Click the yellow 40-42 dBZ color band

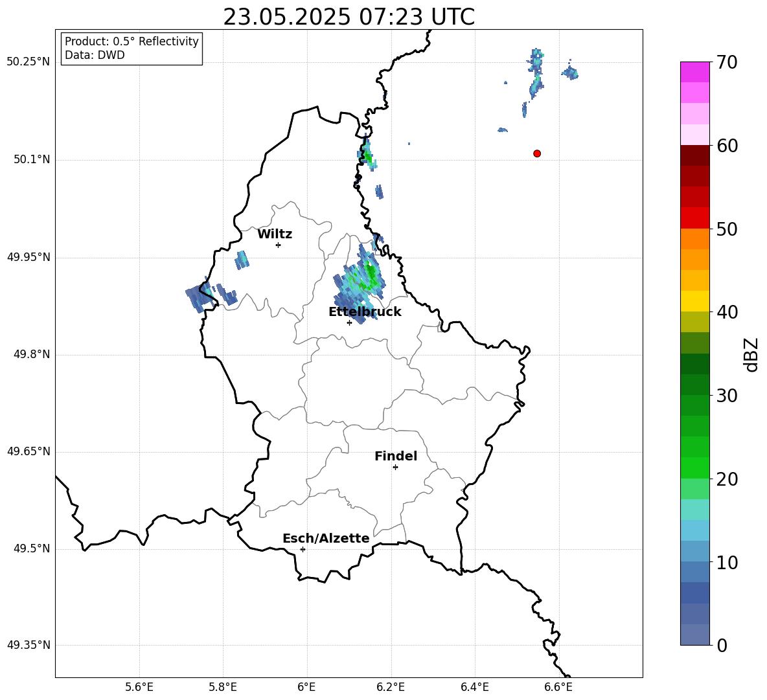point(694,301)
